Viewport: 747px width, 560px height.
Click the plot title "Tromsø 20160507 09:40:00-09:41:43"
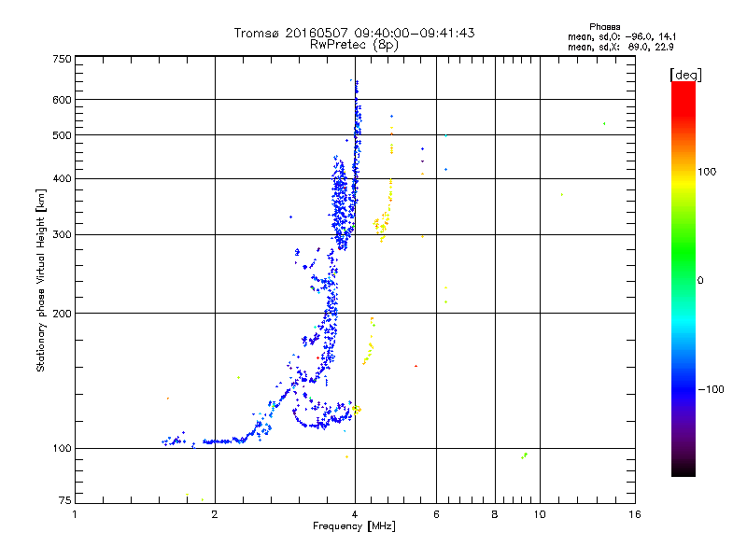pyautogui.click(x=354, y=33)
